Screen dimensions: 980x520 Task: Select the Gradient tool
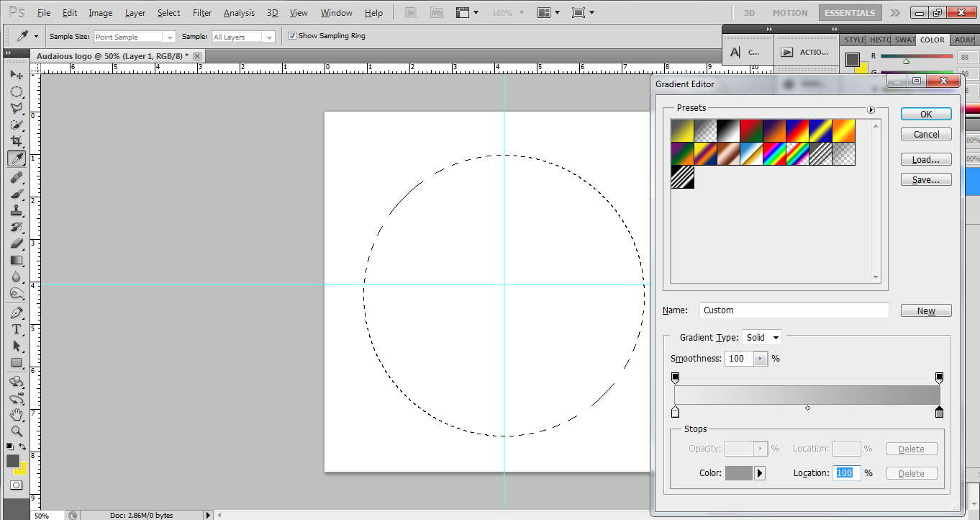tap(17, 260)
